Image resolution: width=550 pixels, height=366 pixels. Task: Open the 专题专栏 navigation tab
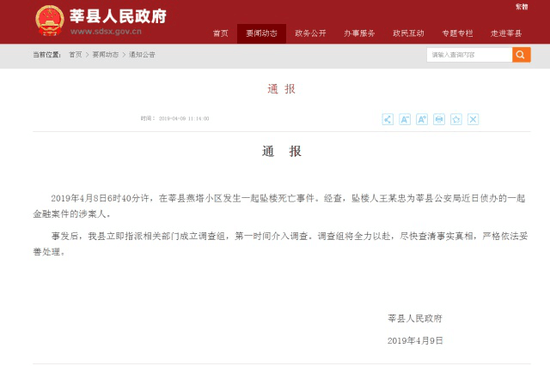[x=457, y=33]
